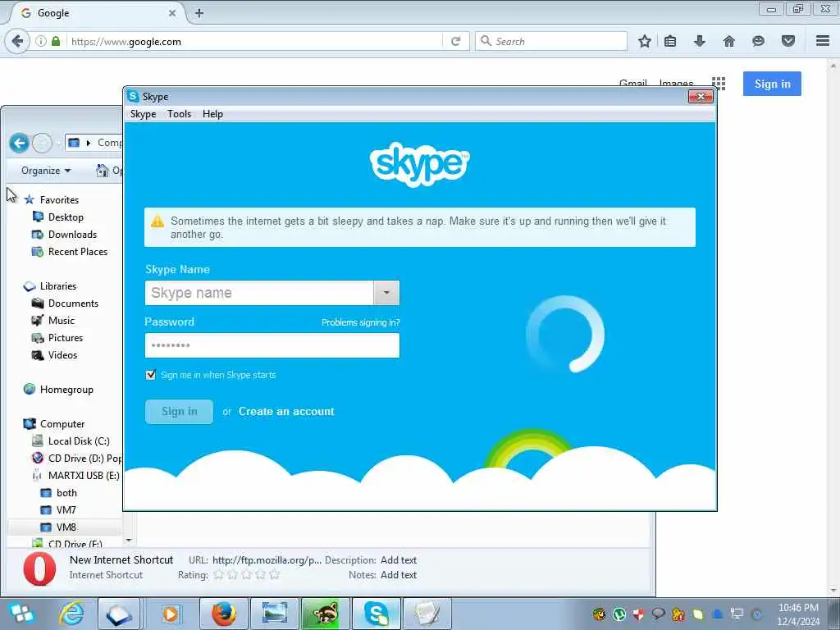Click the Opera shortcut icon in details pane
This screenshot has width=840, height=630.
point(39,568)
